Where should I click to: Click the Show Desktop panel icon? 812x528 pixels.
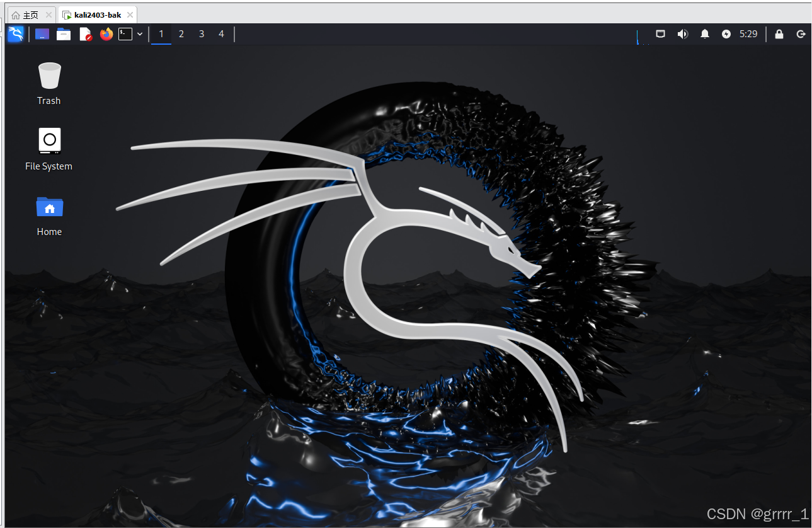(x=42, y=34)
